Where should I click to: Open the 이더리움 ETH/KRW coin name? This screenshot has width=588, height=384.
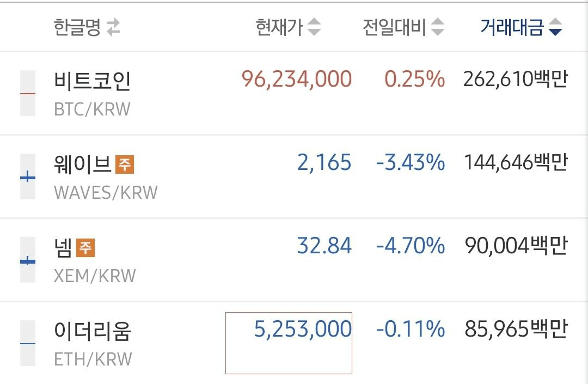[x=93, y=344]
